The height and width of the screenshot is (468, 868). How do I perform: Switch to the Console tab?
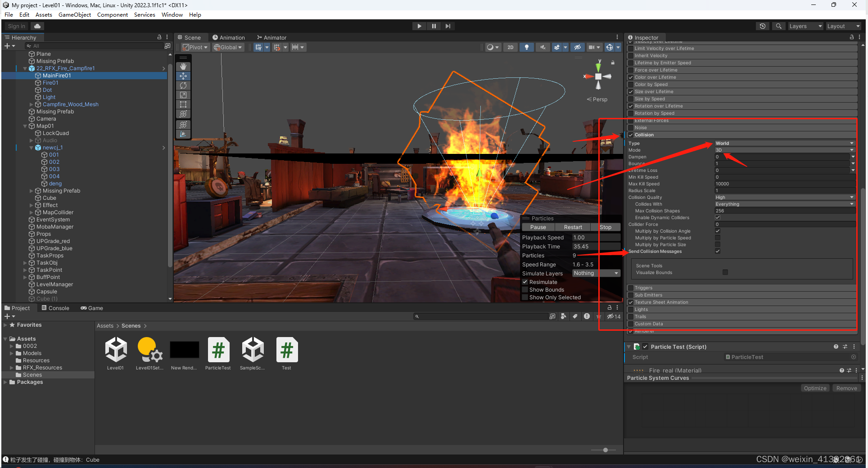(x=55, y=308)
